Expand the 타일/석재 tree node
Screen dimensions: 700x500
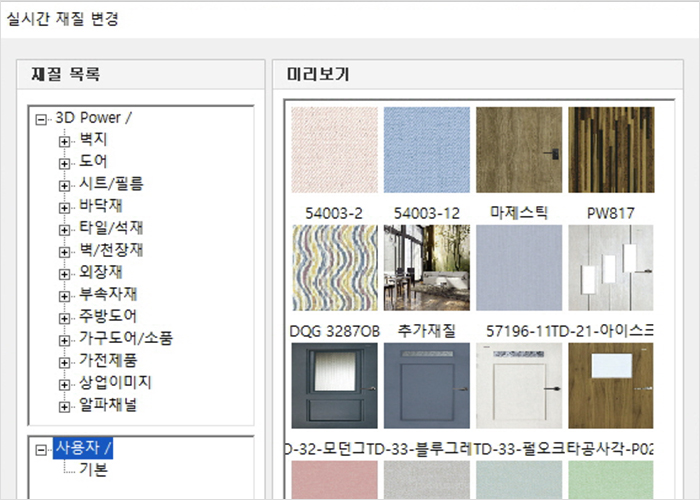[x=66, y=228]
